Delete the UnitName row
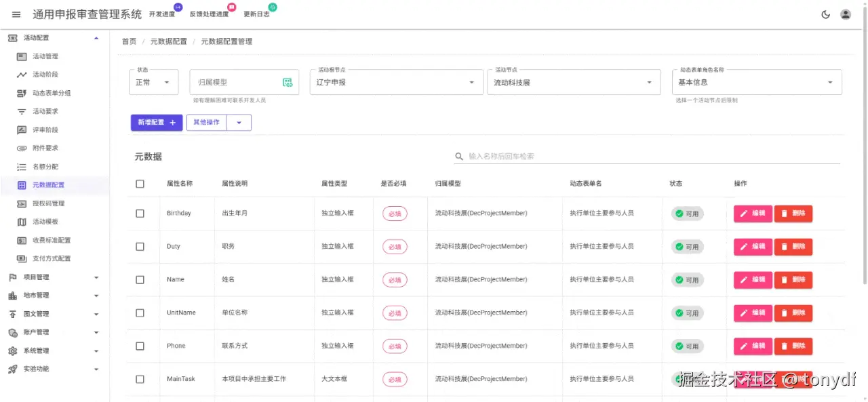The image size is (868, 402). pyautogui.click(x=793, y=313)
